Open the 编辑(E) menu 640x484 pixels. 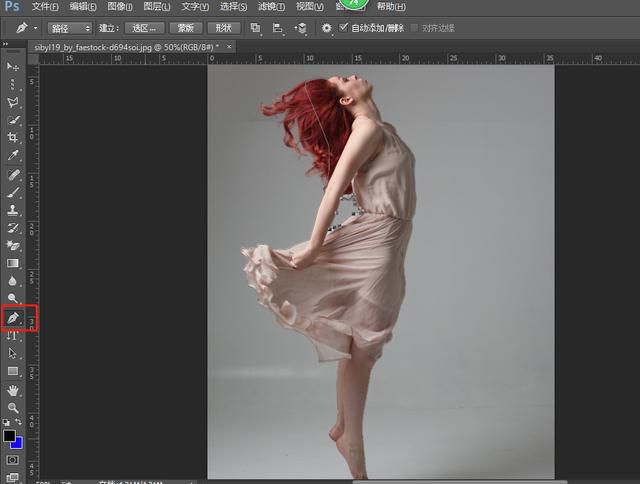tap(83, 7)
